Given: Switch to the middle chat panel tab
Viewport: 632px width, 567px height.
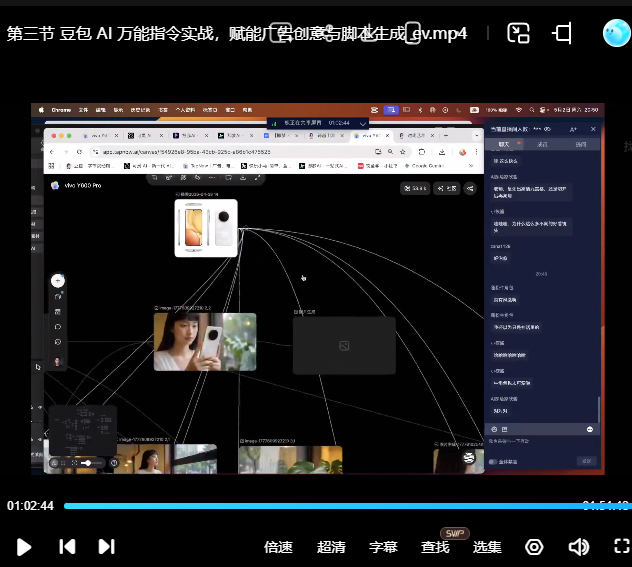Looking at the screenshot, I should pos(542,144).
